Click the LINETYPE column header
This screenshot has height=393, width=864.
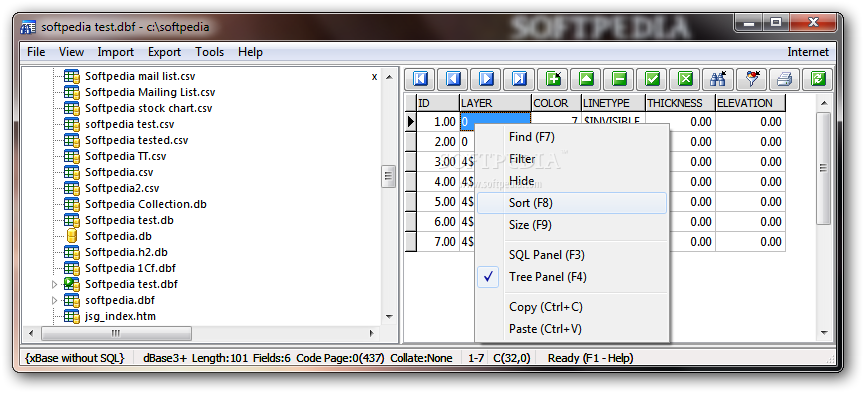613,103
